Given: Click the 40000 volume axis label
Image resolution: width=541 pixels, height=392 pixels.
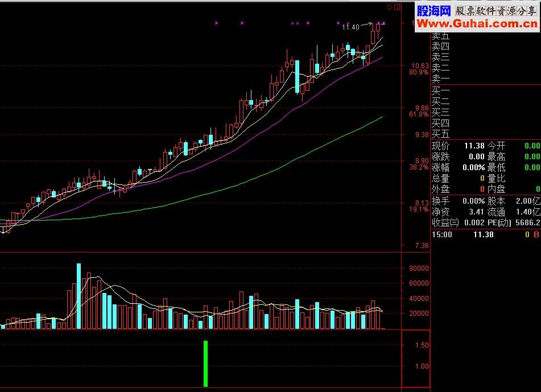Looking at the screenshot, I should (419, 299).
